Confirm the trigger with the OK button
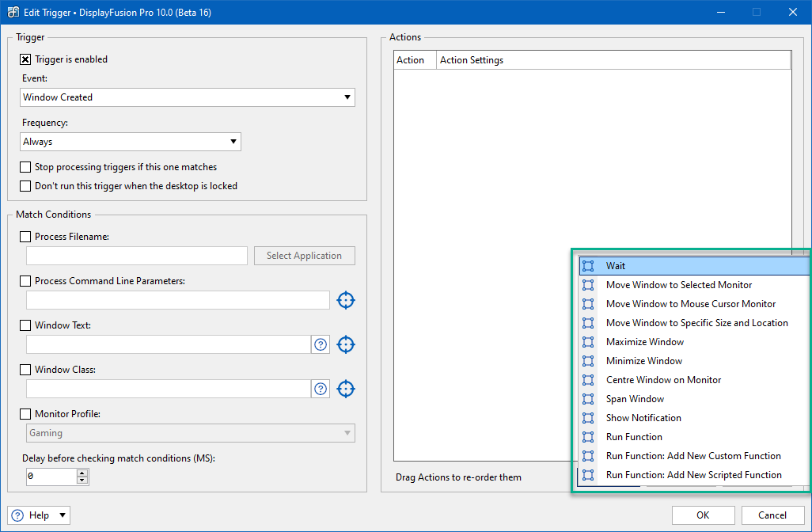Image resolution: width=812 pixels, height=532 pixels. 703,515
